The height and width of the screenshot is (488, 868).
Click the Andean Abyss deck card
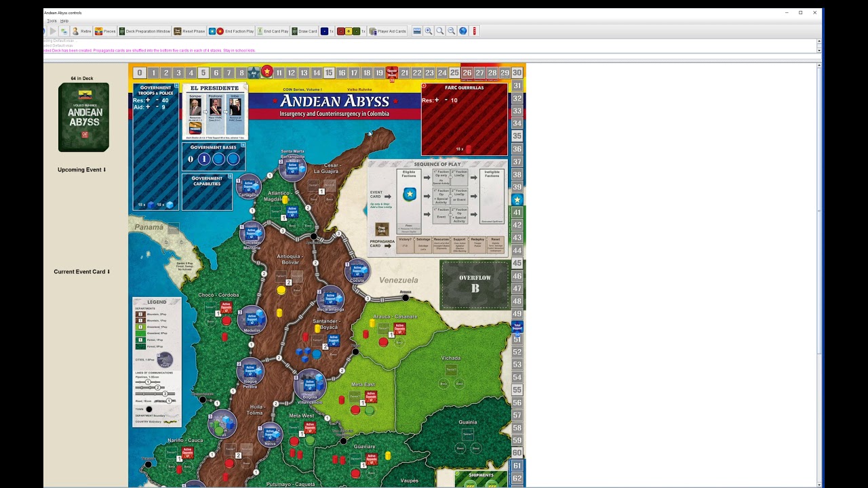[x=84, y=117]
